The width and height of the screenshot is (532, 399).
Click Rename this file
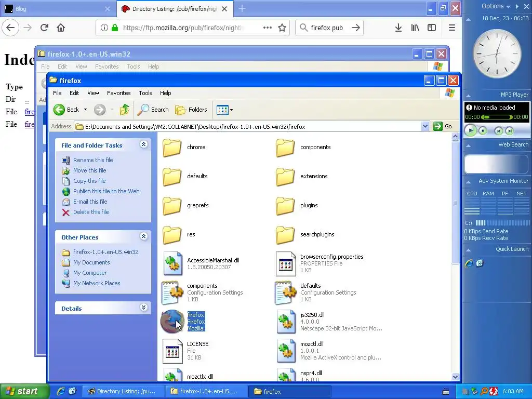click(93, 160)
